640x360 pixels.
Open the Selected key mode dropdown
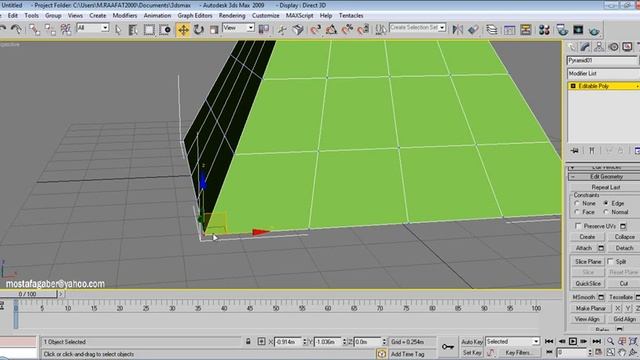click(513, 342)
